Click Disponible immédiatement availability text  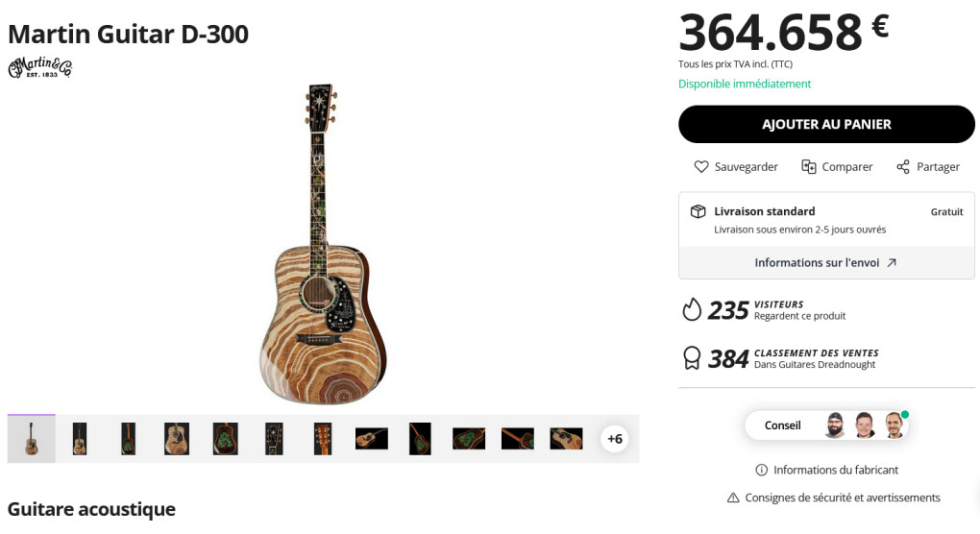point(745,84)
